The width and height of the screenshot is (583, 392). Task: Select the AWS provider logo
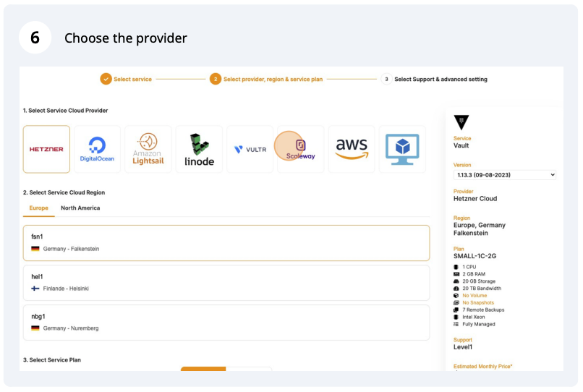352,149
